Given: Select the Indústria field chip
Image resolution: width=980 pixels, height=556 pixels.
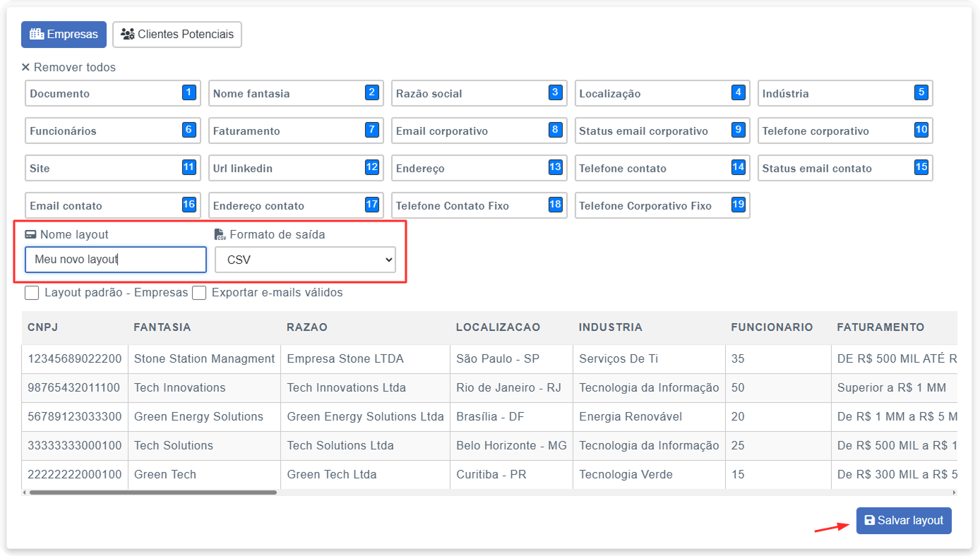Looking at the screenshot, I should point(845,93).
